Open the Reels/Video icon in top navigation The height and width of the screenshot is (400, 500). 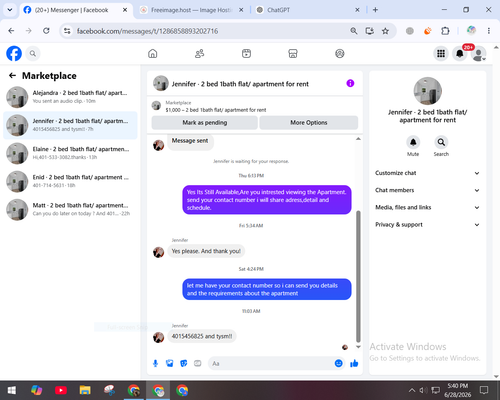[246, 53]
